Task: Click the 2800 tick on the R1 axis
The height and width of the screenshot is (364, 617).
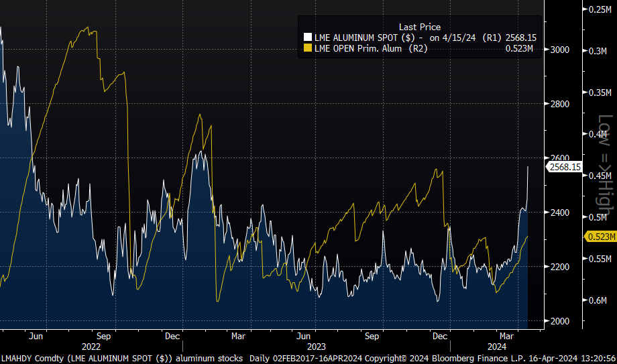Action: [x=559, y=104]
